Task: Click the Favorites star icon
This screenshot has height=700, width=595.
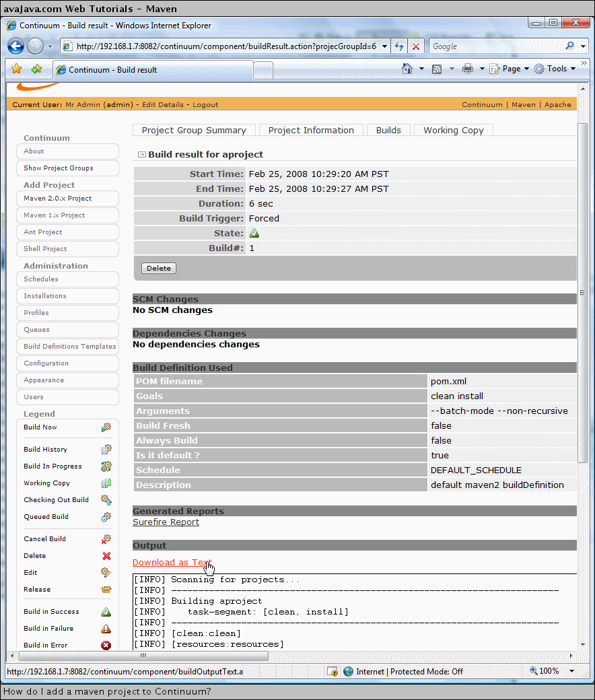Action: point(17,69)
